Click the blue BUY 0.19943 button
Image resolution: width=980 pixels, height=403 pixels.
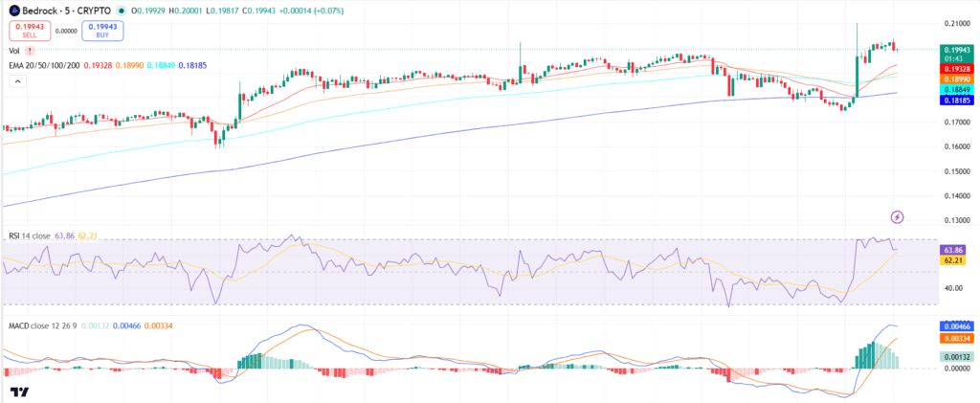click(x=102, y=31)
